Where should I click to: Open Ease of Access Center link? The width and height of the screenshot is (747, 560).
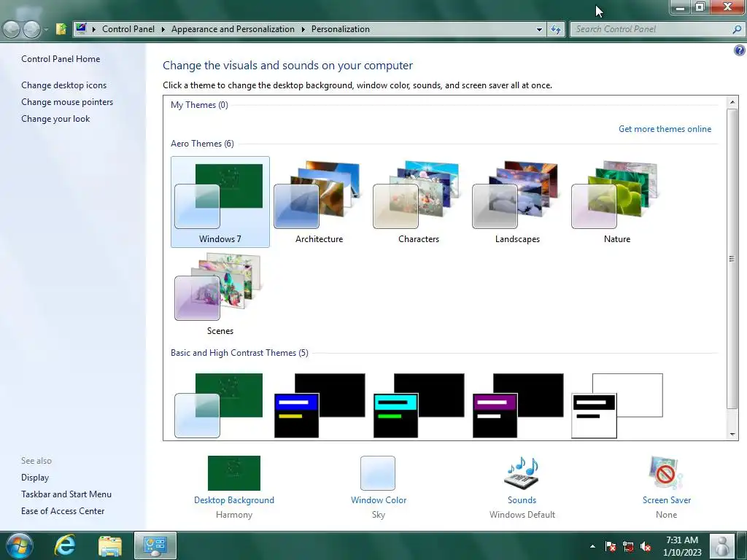pos(63,511)
